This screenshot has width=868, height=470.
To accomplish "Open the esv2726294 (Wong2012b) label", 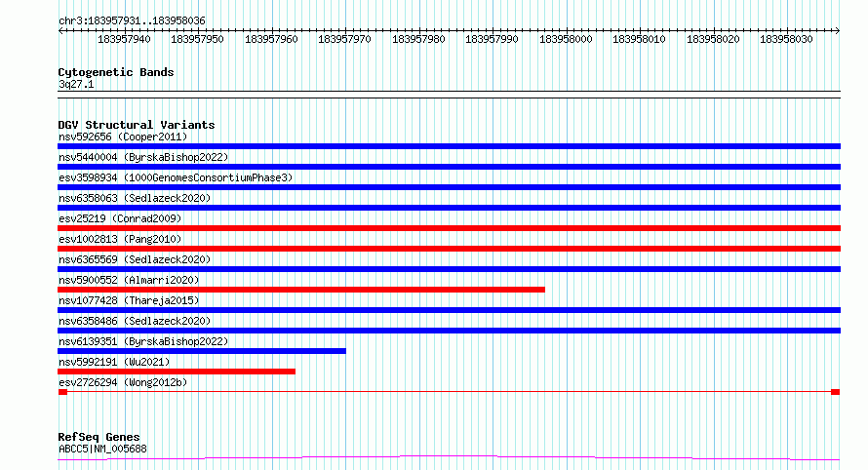I will (x=123, y=382).
